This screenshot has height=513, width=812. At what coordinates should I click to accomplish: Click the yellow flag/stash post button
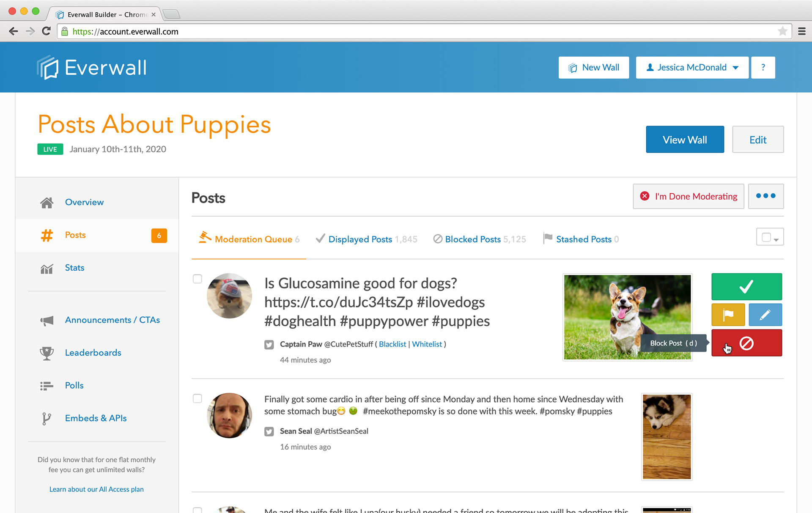tap(728, 314)
